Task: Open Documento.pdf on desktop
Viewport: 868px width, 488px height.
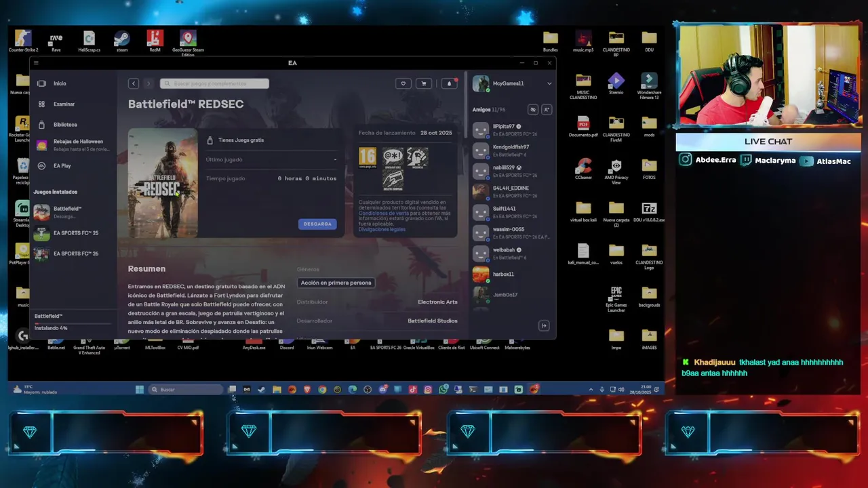Action: click(583, 127)
